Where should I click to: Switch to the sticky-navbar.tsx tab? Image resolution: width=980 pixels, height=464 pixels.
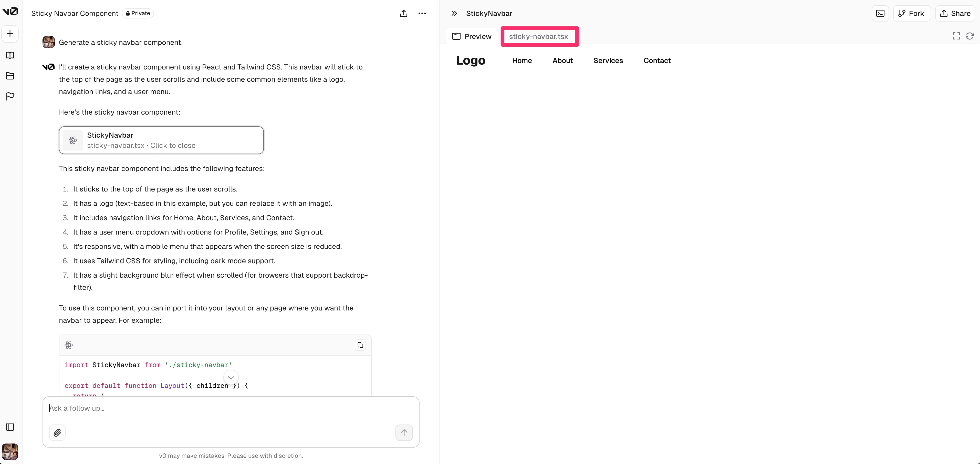coord(538,37)
